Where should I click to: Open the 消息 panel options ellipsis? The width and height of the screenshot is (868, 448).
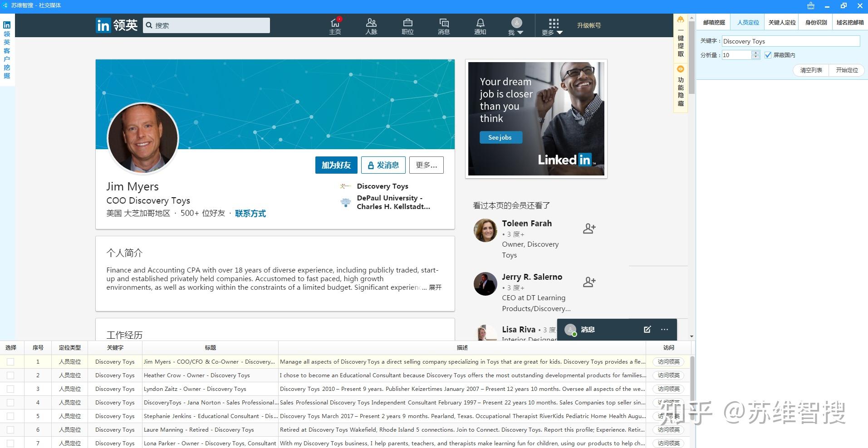tap(665, 330)
